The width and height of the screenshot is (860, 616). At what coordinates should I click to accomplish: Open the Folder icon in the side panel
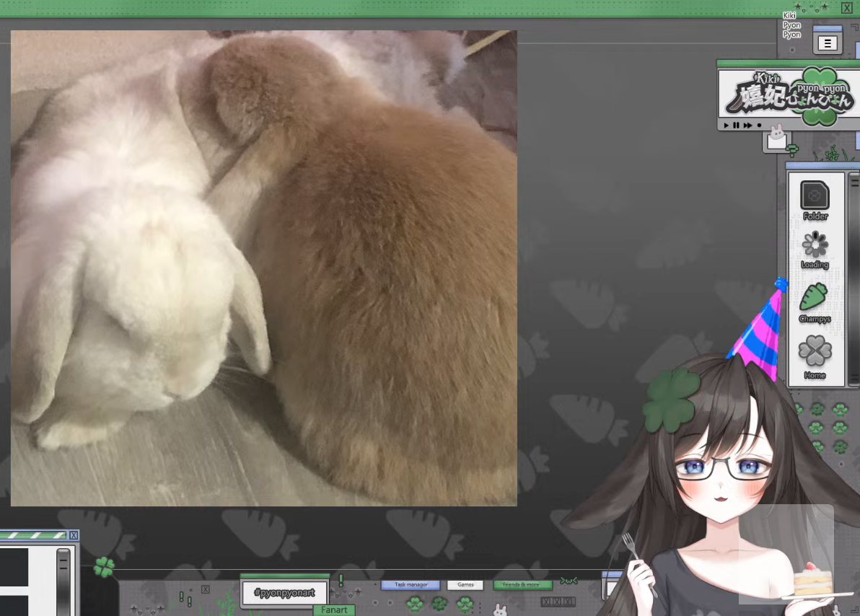point(815,195)
